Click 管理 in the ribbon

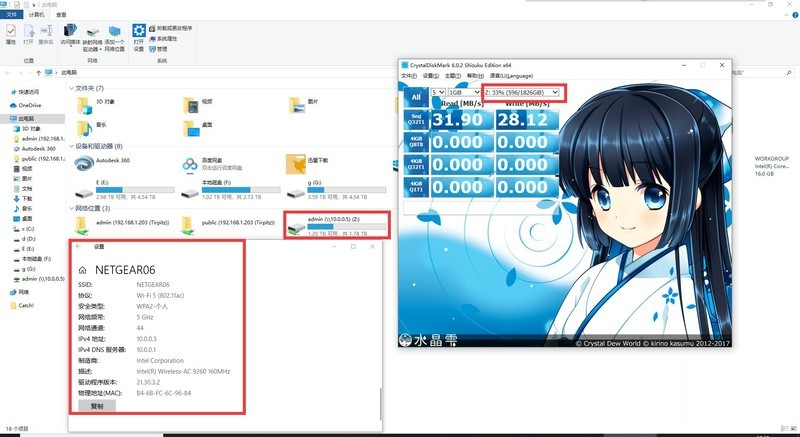[158, 49]
